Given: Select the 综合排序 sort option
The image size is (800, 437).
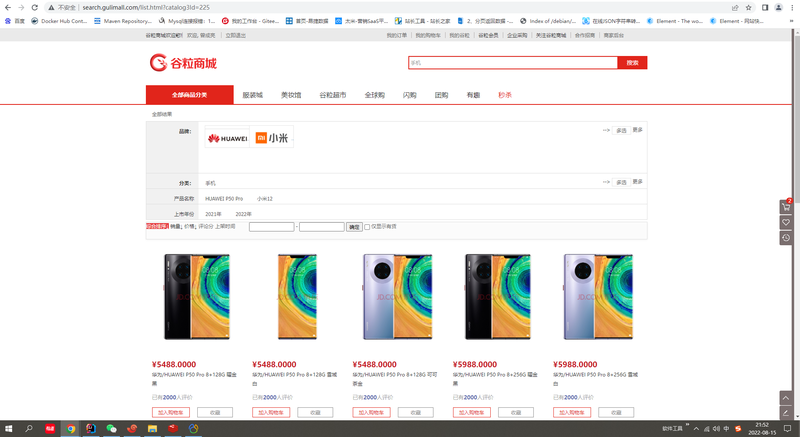Looking at the screenshot, I should coord(158,226).
